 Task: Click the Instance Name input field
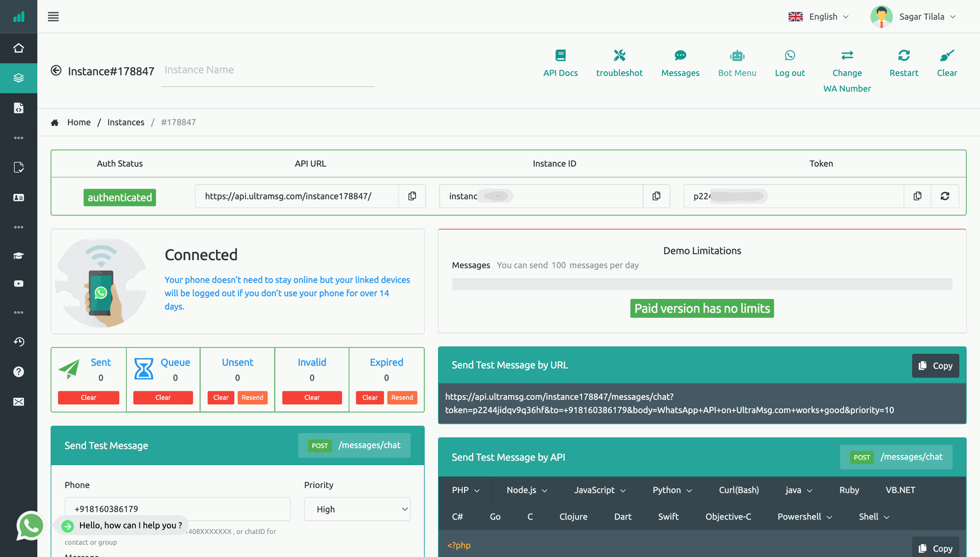(268, 70)
